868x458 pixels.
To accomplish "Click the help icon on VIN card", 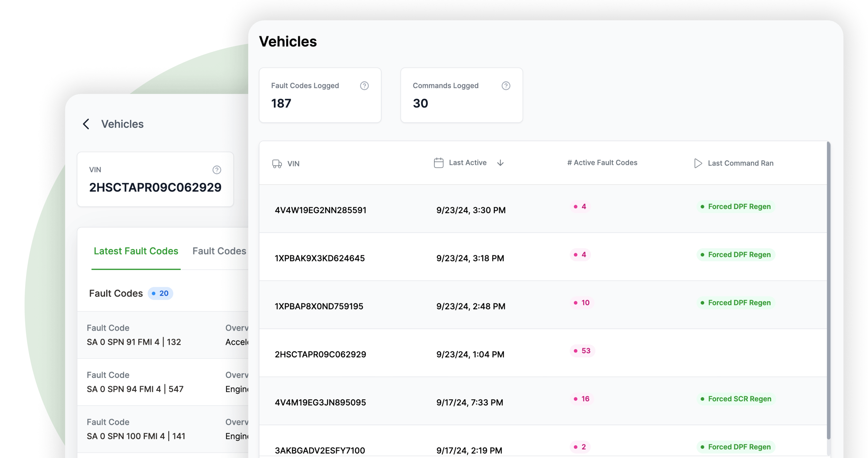I will pos(217,170).
